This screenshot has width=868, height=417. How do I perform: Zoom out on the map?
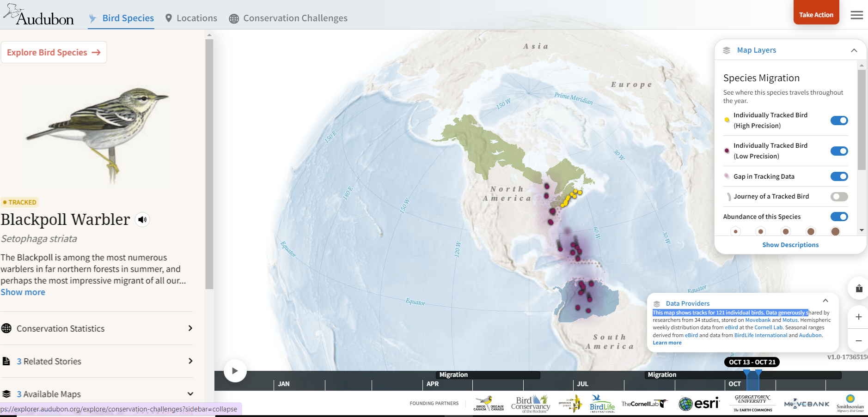pyautogui.click(x=858, y=341)
